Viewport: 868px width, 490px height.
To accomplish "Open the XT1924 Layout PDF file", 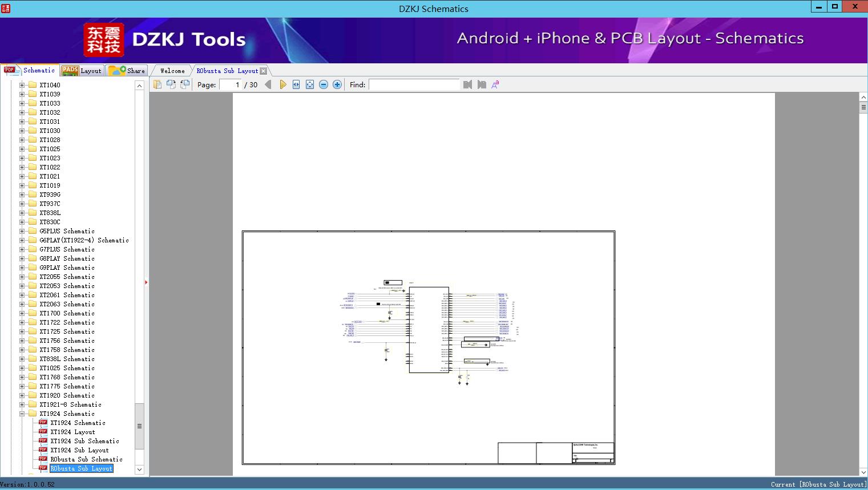I will coord(72,432).
